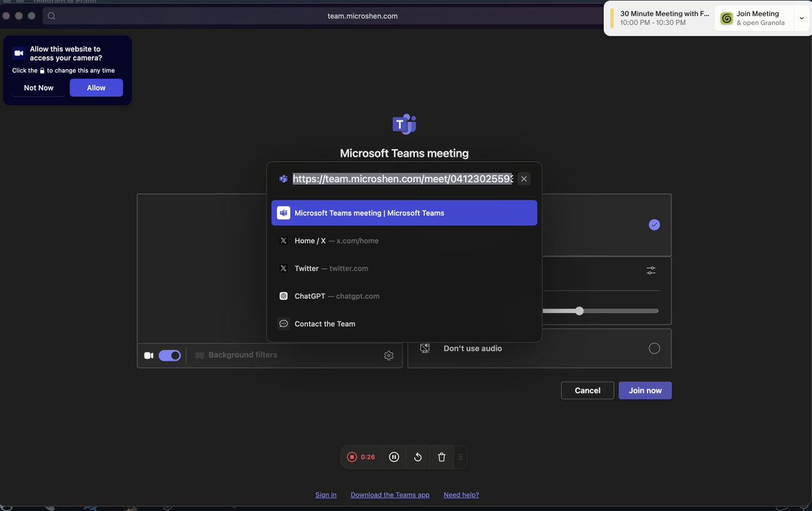Choose Twitter twitter.com suggestion
The image size is (812, 511).
pyautogui.click(x=404, y=269)
